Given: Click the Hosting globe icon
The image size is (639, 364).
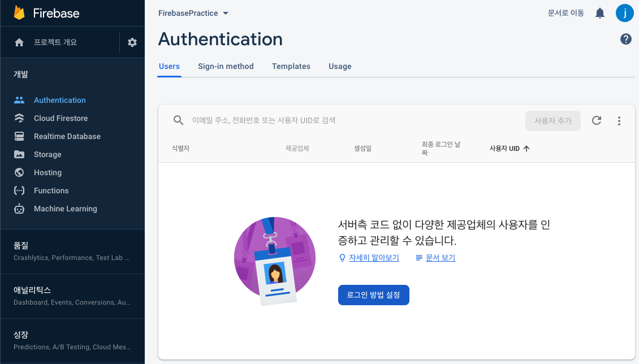Looking at the screenshot, I should pos(19,172).
